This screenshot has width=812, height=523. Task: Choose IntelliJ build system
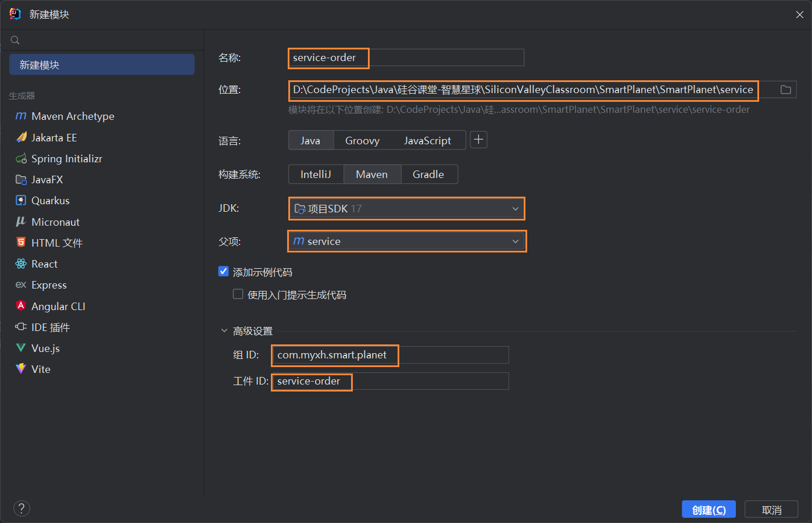316,174
